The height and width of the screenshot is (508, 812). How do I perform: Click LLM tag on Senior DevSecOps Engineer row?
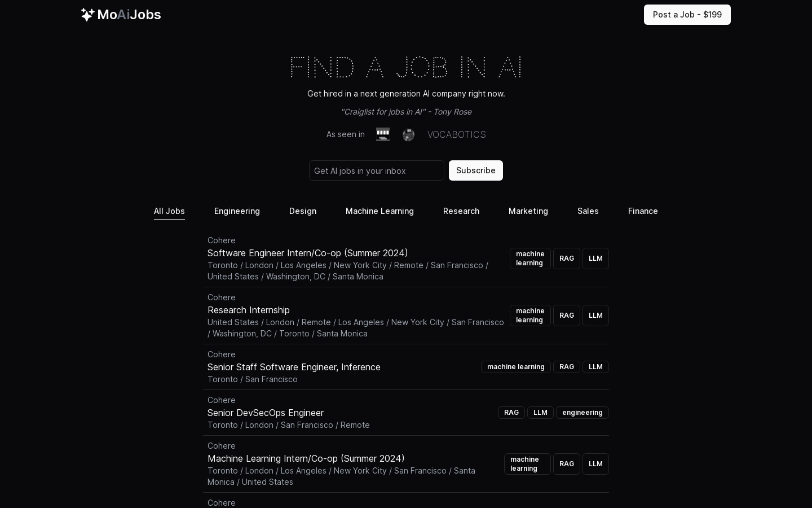(x=540, y=413)
